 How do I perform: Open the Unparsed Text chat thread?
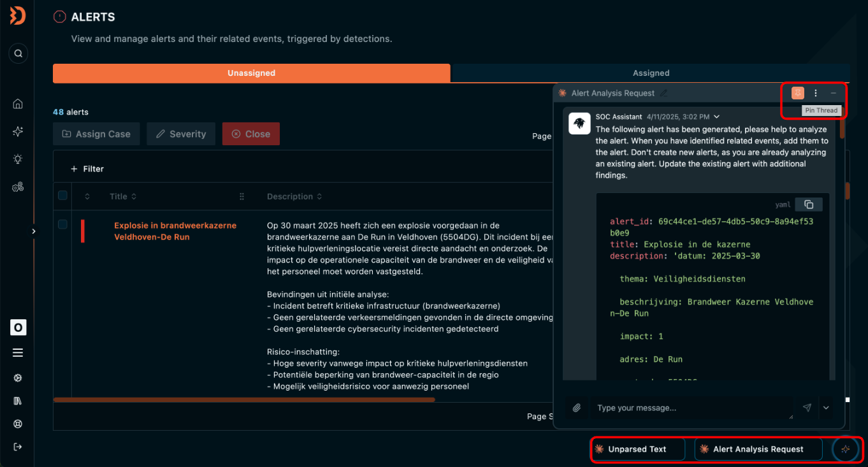pos(637,449)
